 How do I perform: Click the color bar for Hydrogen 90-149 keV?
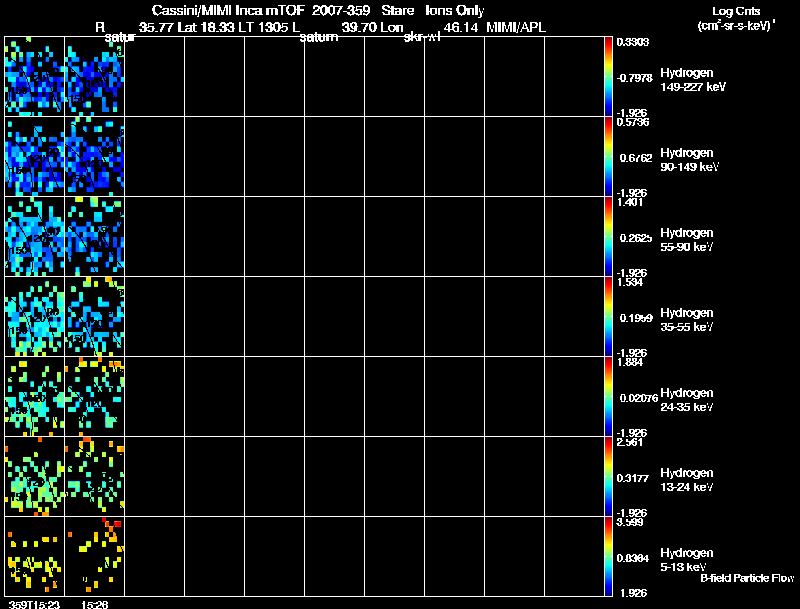pyautogui.click(x=608, y=157)
